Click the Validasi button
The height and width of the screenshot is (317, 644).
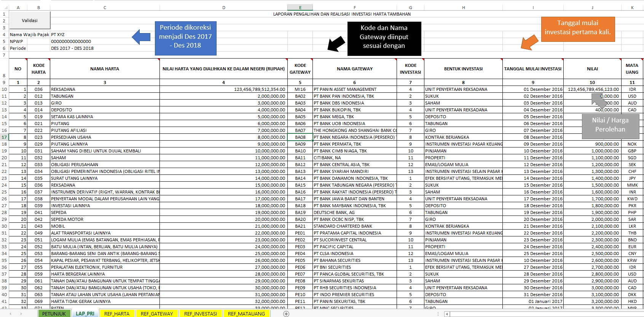click(30, 21)
